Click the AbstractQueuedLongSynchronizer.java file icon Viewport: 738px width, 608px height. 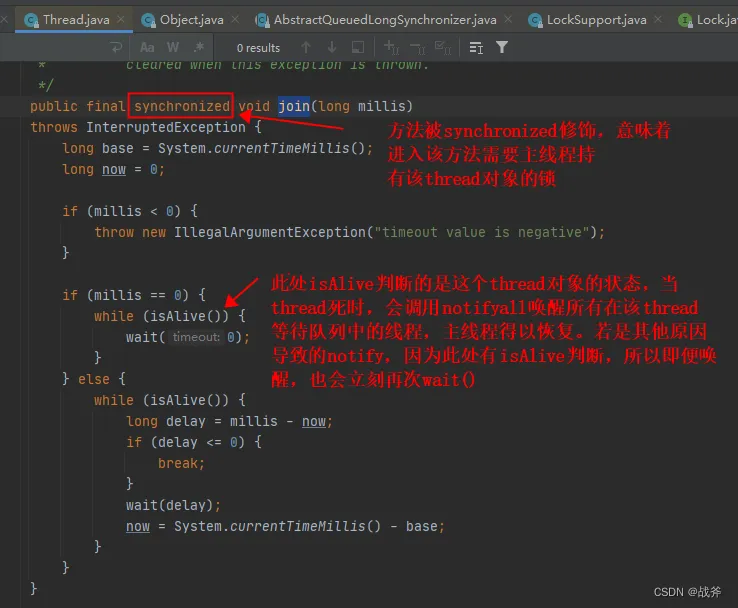pyautogui.click(x=262, y=20)
